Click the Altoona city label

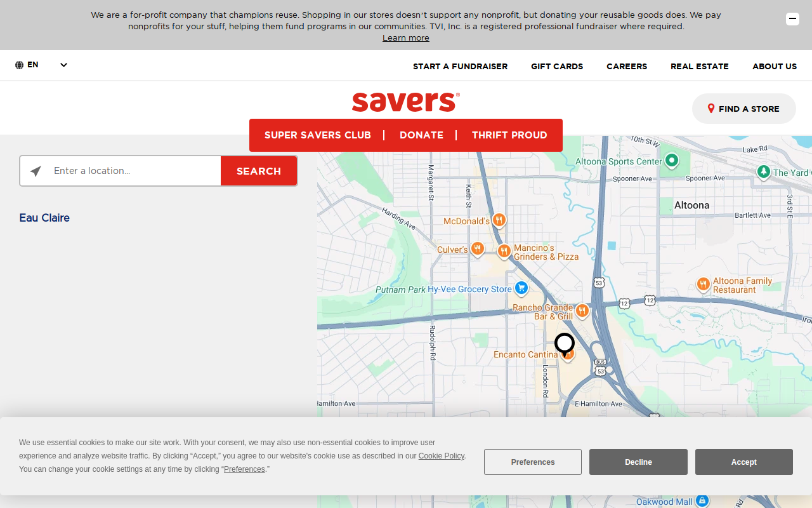[x=691, y=205]
